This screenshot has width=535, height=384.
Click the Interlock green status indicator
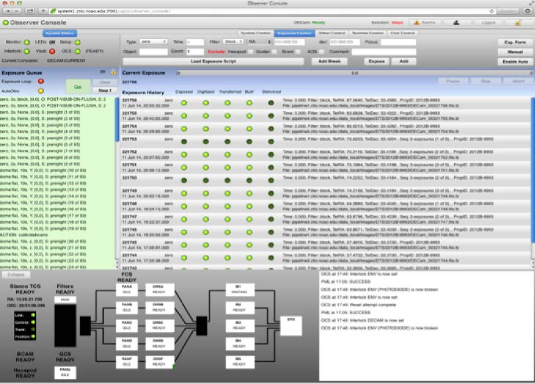[x=27, y=51]
